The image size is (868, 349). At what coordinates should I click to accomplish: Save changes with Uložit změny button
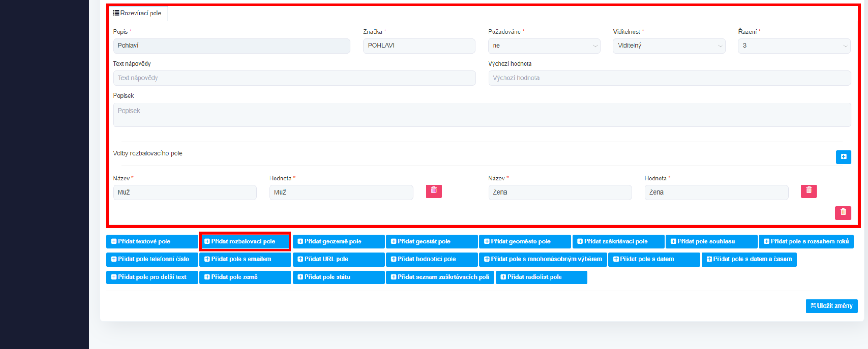point(832,306)
